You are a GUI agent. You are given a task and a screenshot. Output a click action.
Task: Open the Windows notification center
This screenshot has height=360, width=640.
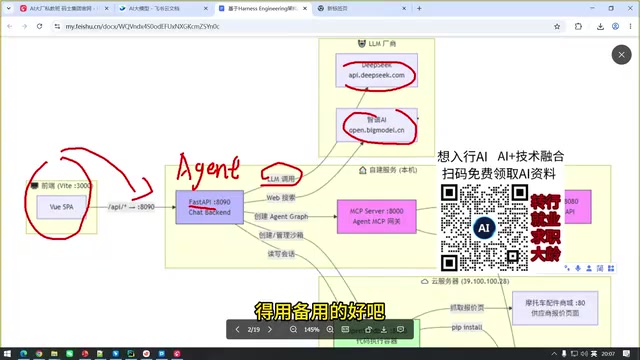627,353
